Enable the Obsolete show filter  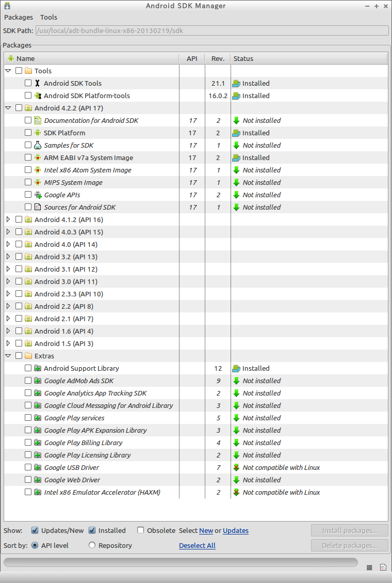tap(140, 530)
